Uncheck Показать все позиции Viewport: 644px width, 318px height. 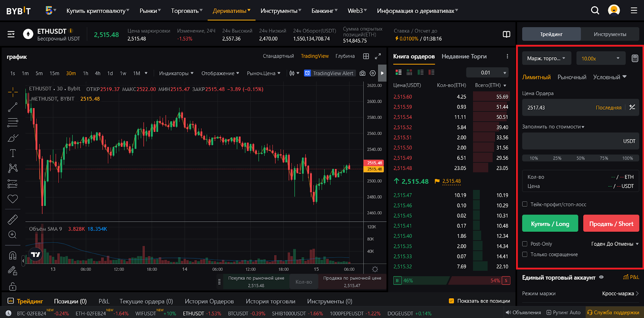click(451, 301)
